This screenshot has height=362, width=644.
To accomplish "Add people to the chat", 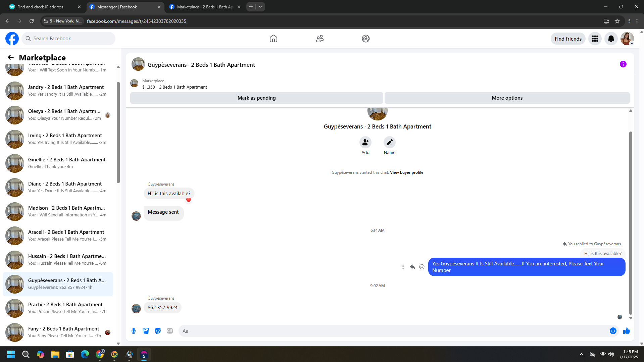I will (365, 142).
